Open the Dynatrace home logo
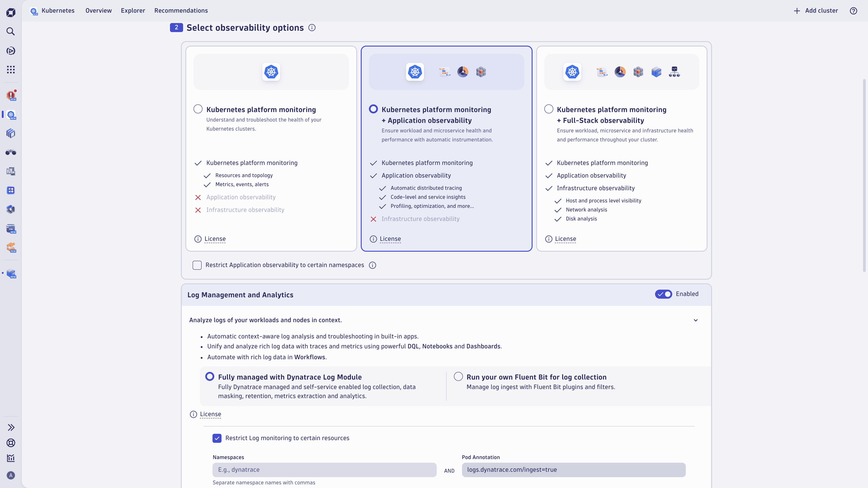The image size is (868, 488). (x=11, y=13)
